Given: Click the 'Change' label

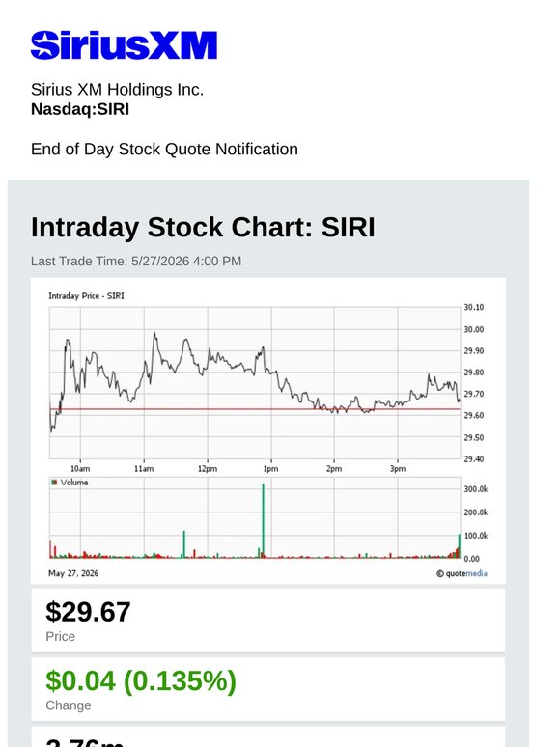Looking at the screenshot, I should 69,705.
